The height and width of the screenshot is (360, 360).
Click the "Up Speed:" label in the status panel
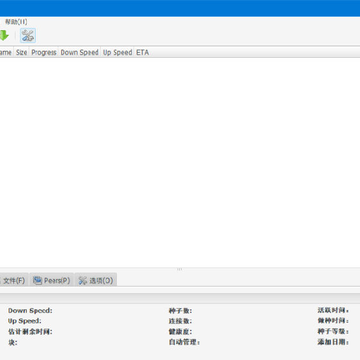coord(25,321)
